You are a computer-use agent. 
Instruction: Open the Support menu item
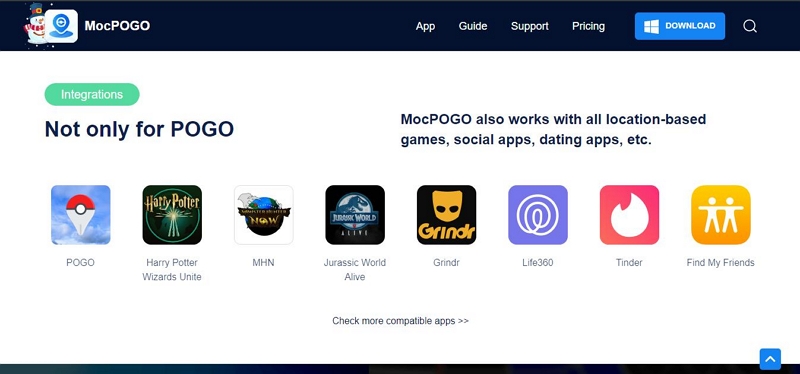(530, 26)
